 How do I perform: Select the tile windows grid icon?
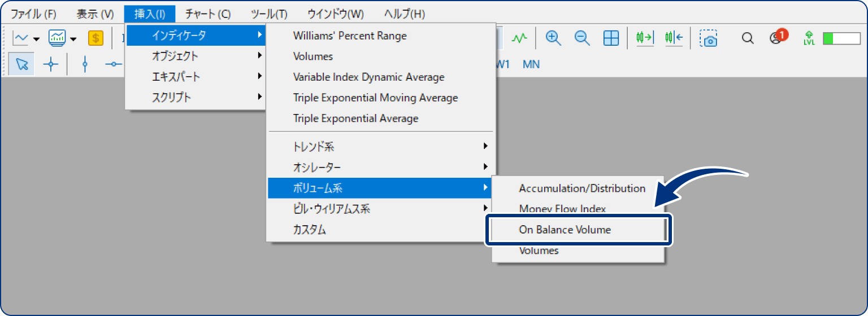(611, 38)
